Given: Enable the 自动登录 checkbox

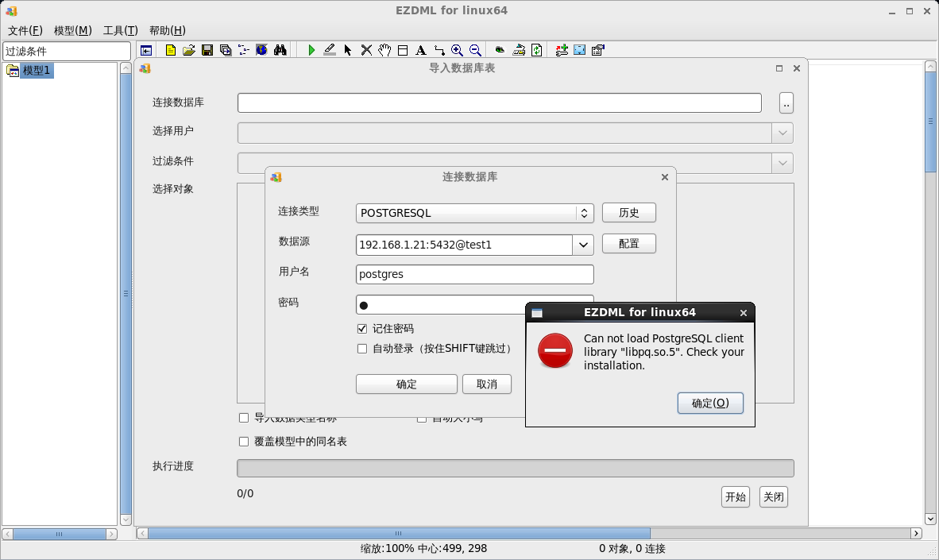Looking at the screenshot, I should click(362, 349).
